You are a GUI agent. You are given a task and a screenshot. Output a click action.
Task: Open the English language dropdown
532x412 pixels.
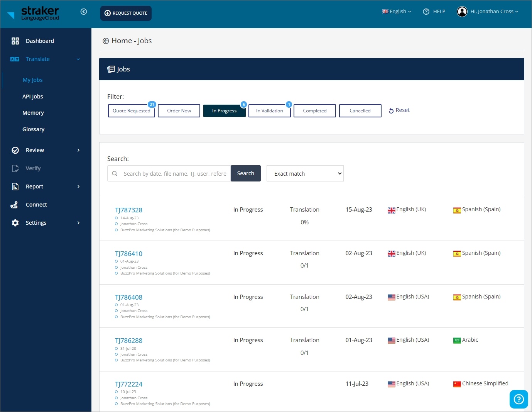tap(397, 12)
